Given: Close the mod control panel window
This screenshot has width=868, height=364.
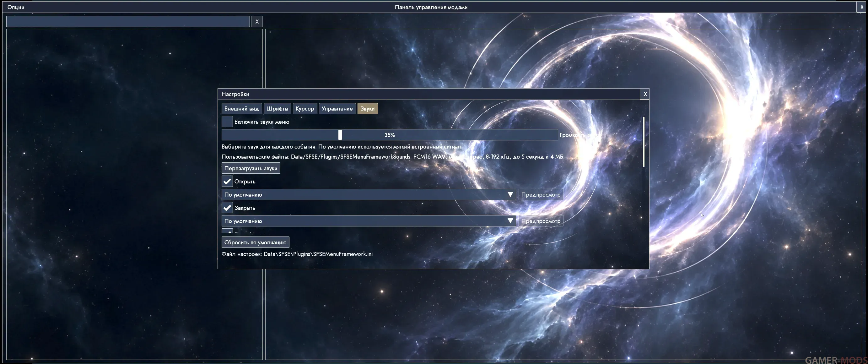Looking at the screenshot, I should tap(862, 7).
